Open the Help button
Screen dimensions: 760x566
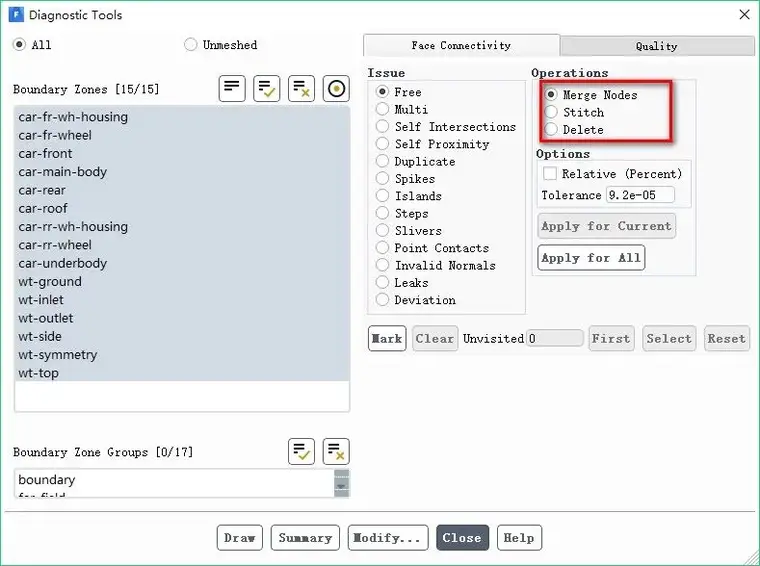519,537
